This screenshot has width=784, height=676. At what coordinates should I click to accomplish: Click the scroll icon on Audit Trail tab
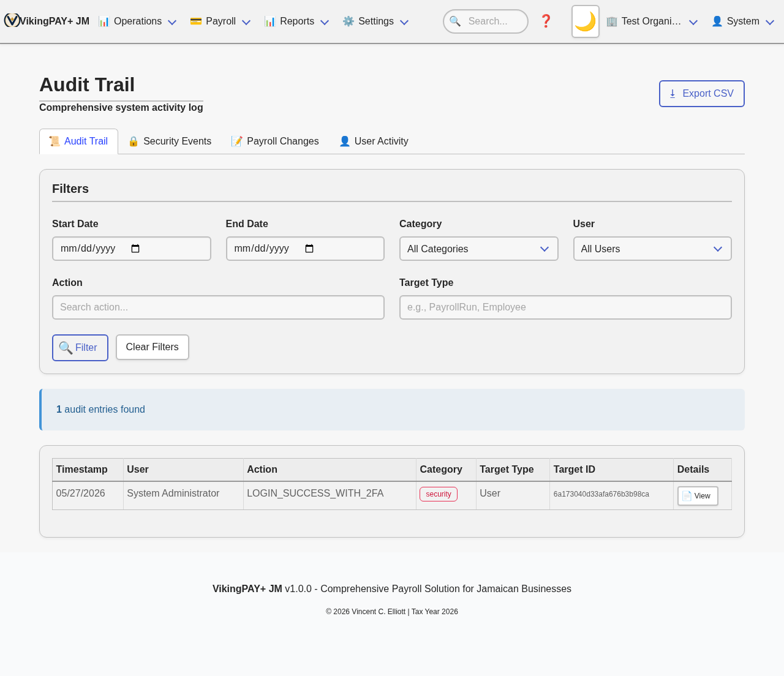point(55,141)
